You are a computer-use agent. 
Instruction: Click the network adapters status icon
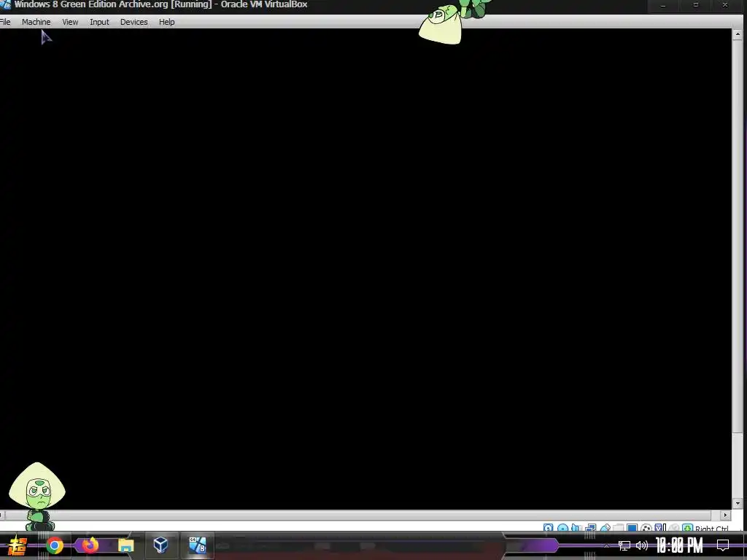tap(591, 528)
